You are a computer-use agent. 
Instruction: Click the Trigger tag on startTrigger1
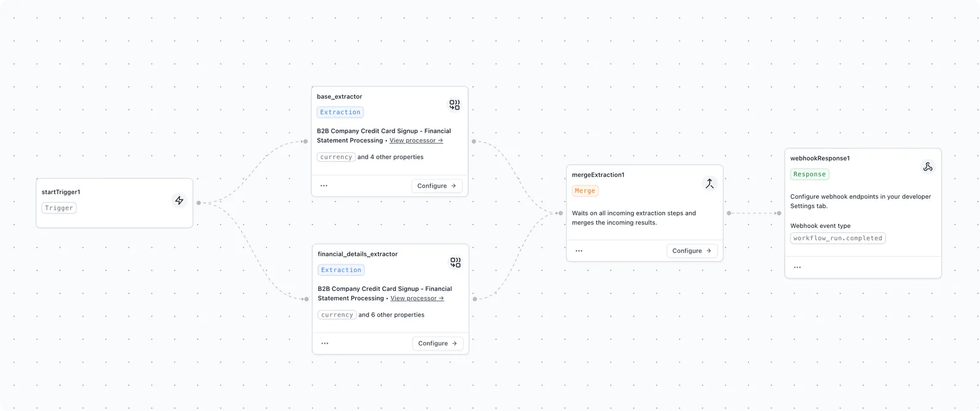(59, 208)
